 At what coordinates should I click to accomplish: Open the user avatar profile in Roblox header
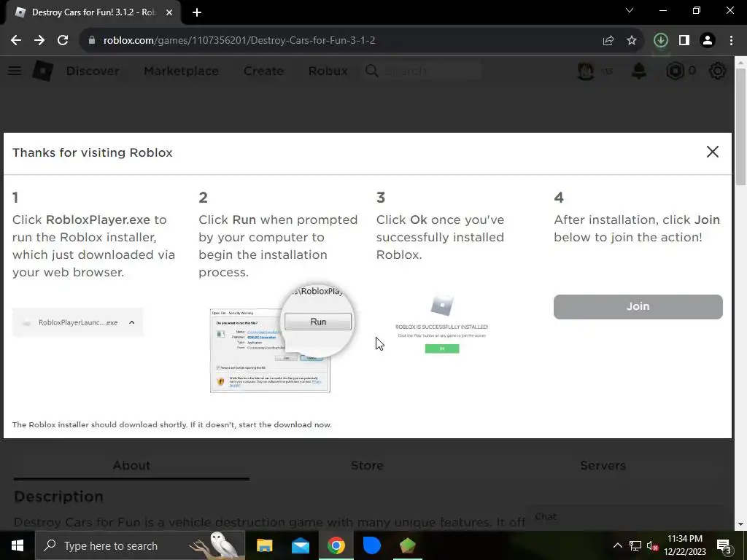[x=586, y=71]
